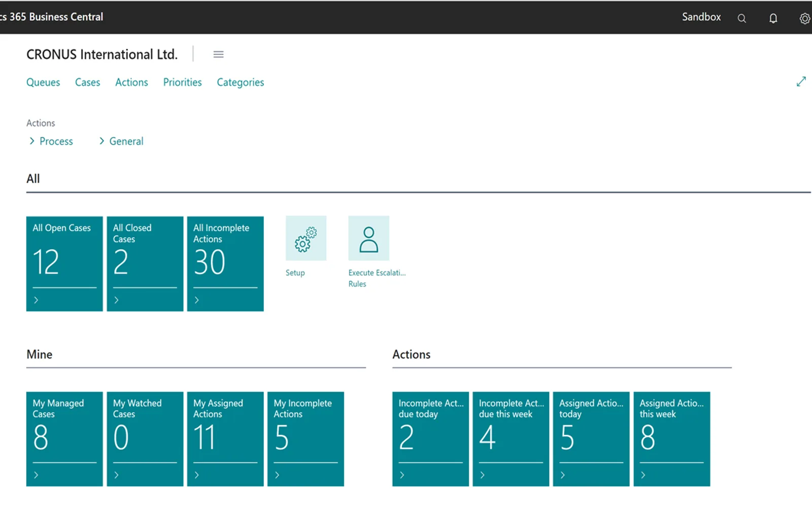Viewport: 812px width, 508px height.
Task: Click arrow on My Managed Cases tile
Action: click(36, 475)
